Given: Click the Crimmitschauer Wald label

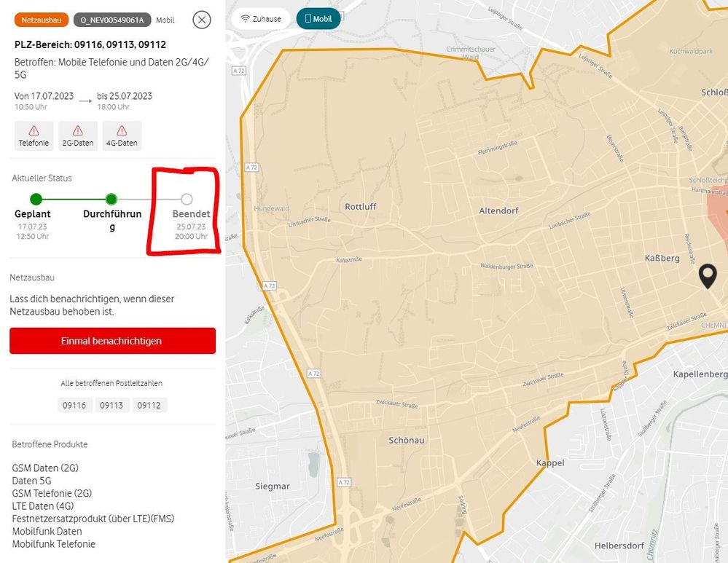Looking at the screenshot, I should click(x=471, y=53).
